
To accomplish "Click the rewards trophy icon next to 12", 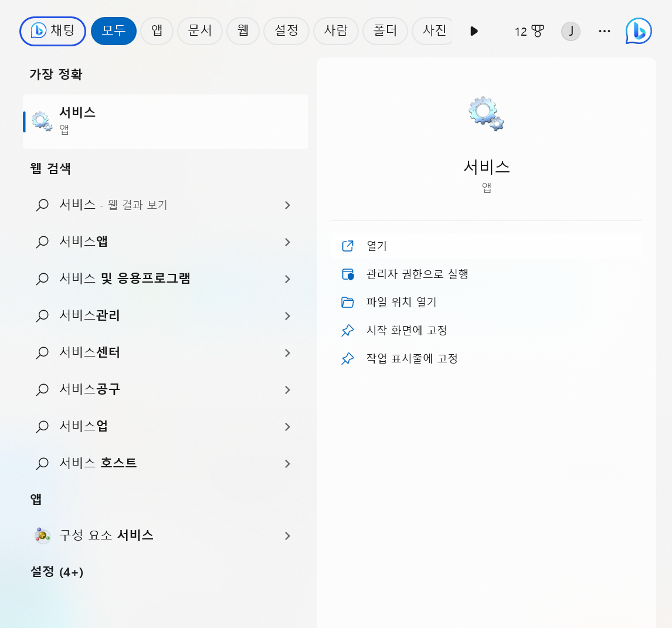I will coord(538,31).
